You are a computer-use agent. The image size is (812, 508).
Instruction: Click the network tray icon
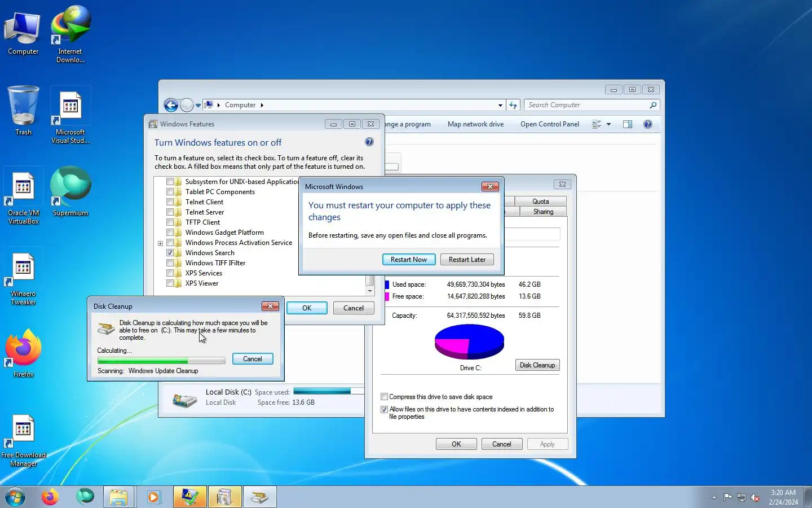(742, 497)
